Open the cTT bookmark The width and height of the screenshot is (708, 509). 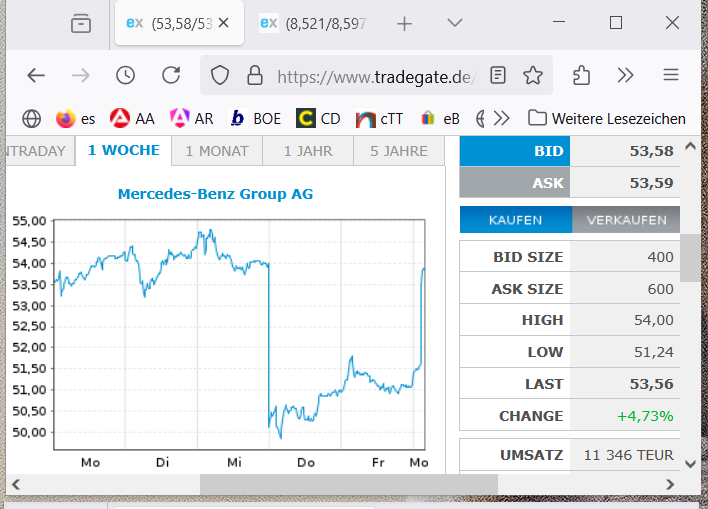[379, 119]
